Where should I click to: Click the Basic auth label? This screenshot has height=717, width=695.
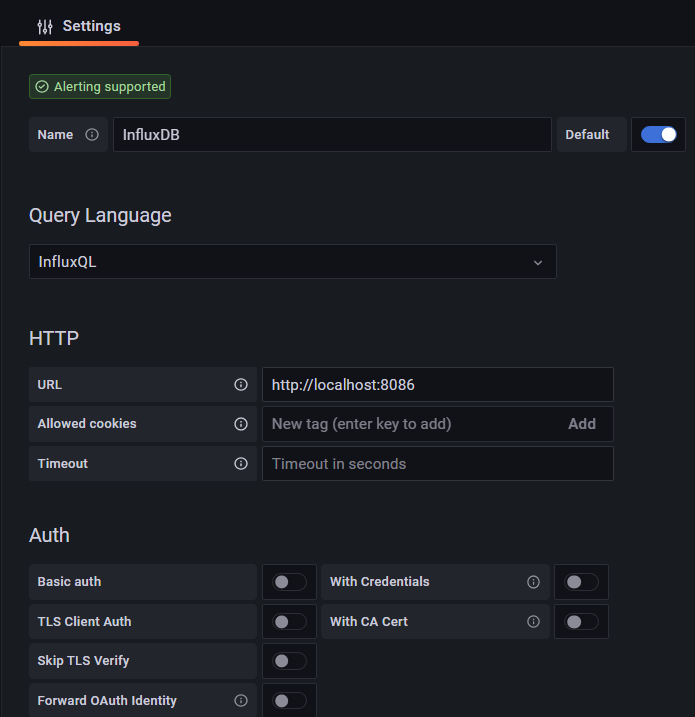click(x=69, y=582)
